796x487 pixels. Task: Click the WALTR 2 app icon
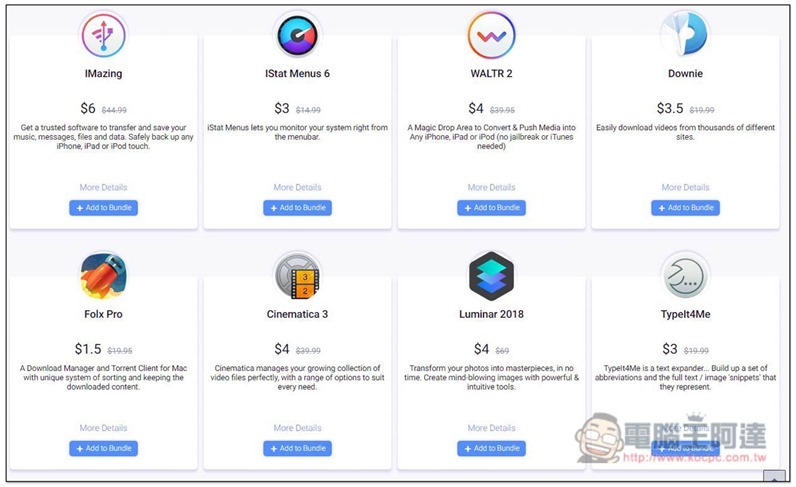click(491, 36)
